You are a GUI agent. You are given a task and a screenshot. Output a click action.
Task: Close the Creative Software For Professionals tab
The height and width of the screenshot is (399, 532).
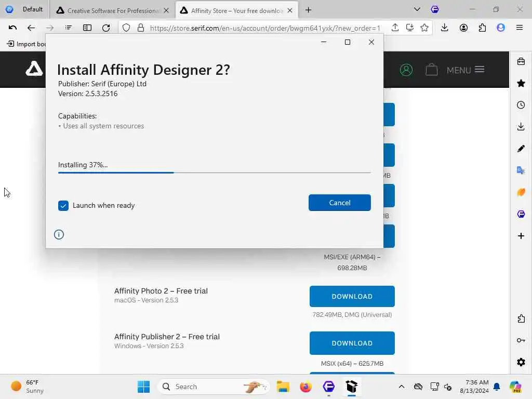click(166, 10)
